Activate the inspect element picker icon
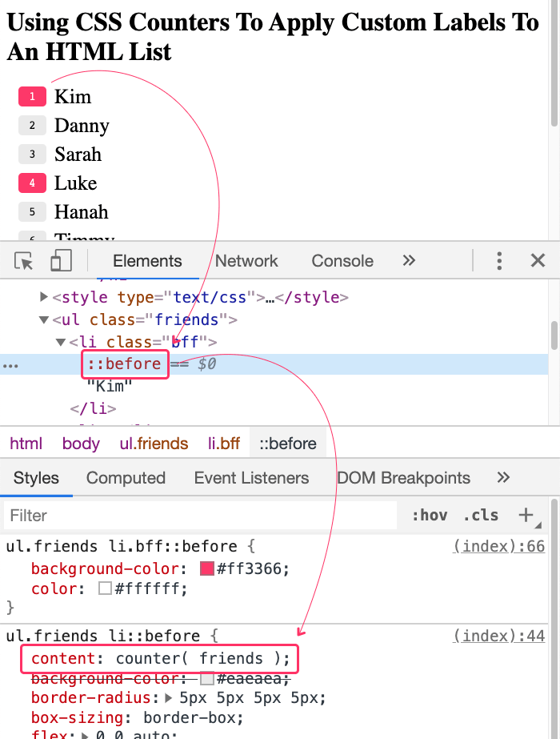This screenshot has width=560, height=739. pos(23,261)
